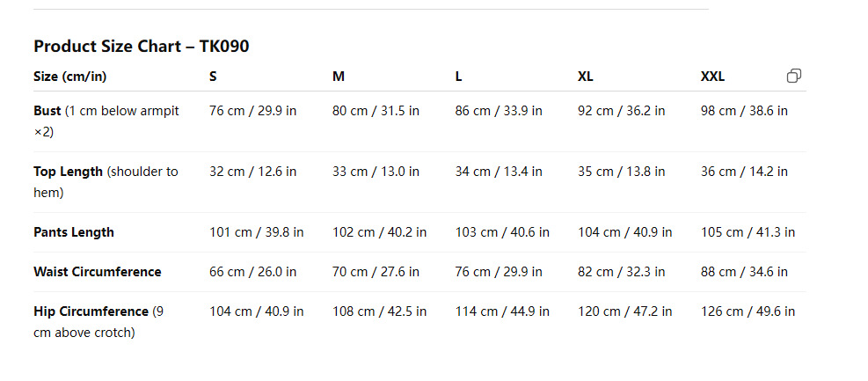Viewport: 868px width, 381px height.
Task: Click the copy table icon
Action: click(793, 77)
